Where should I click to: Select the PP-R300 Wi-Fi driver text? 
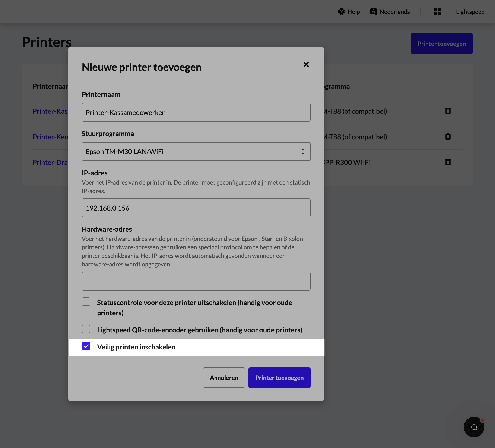tap(347, 162)
